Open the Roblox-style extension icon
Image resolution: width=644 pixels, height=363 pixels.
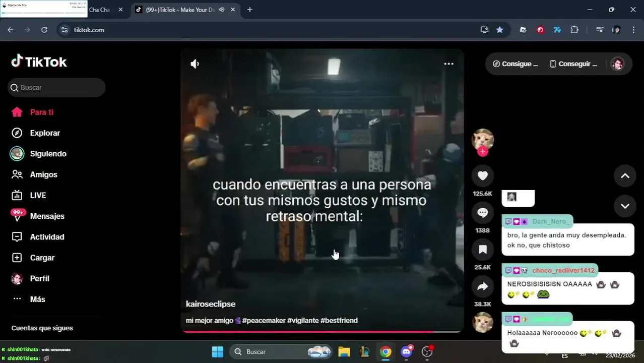coord(523,30)
